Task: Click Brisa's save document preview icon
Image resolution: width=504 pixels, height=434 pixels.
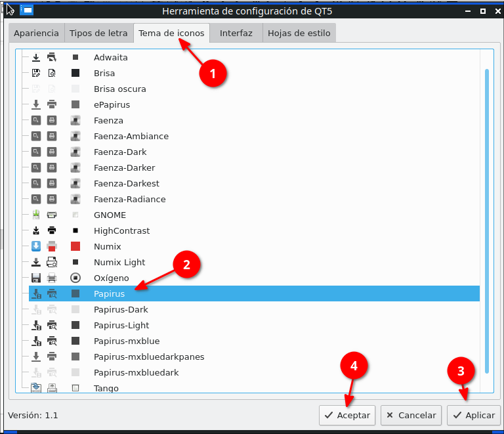Action: (x=36, y=73)
